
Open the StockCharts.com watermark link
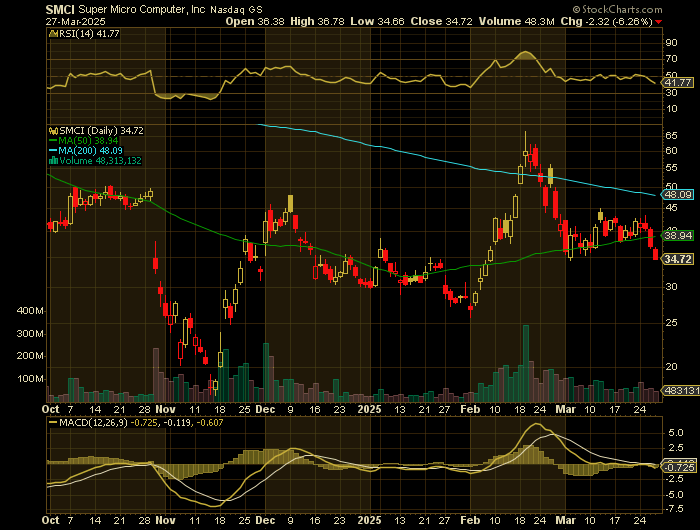(x=617, y=9)
